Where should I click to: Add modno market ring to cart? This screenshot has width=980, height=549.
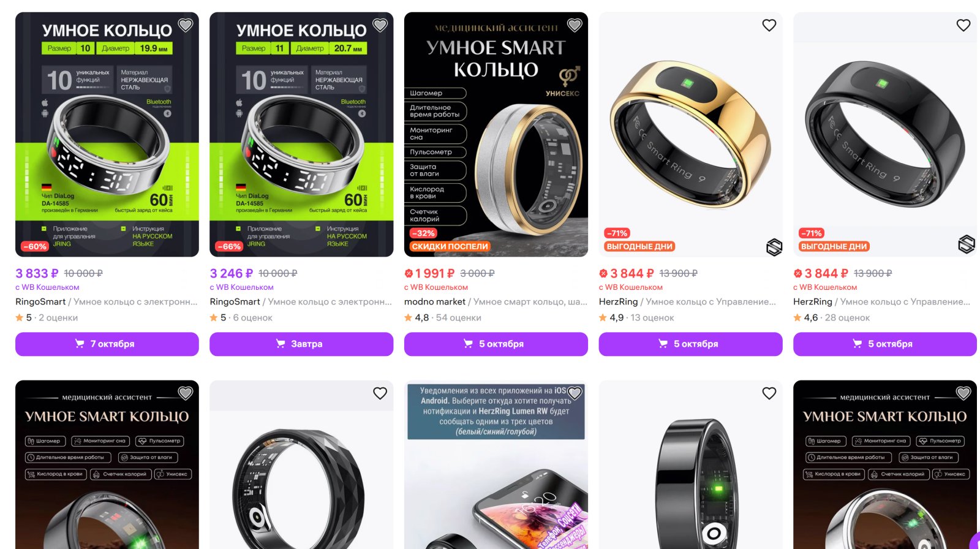click(496, 344)
